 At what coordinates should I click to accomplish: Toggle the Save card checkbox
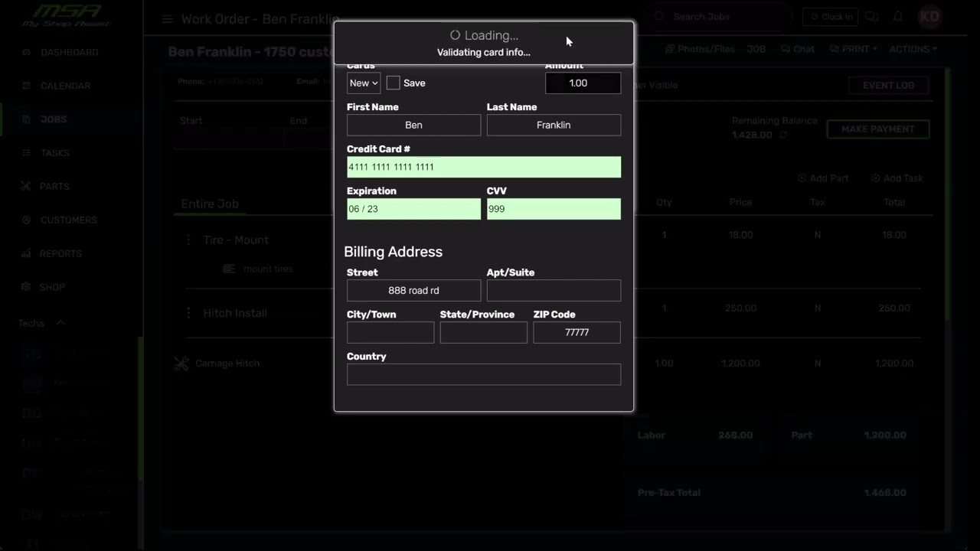click(x=393, y=83)
